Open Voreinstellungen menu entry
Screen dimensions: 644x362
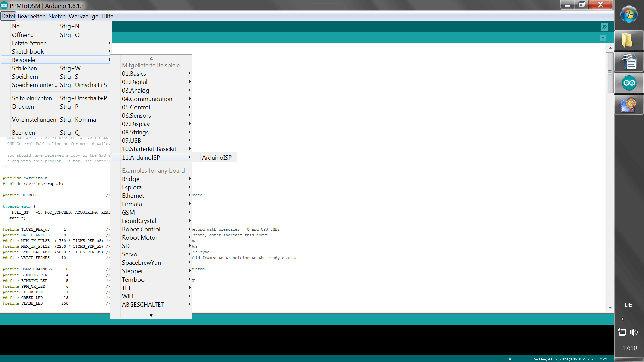click(56, 120)
